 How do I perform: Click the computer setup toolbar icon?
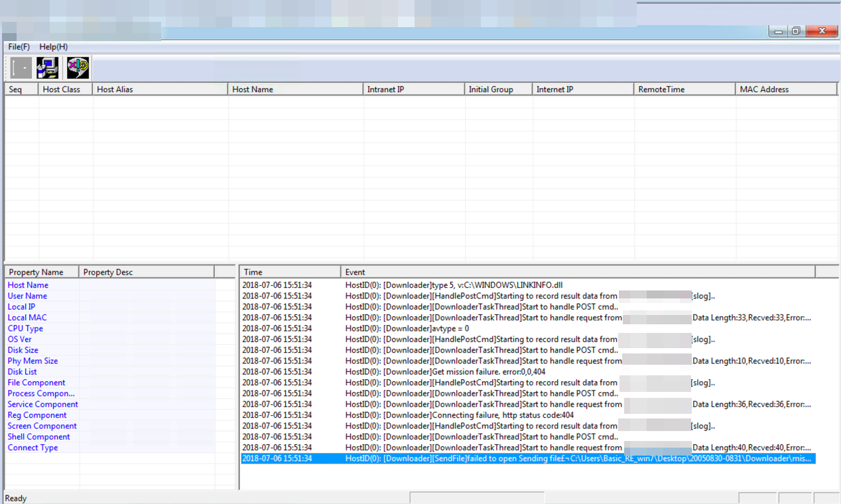click(x=48, y=68)
